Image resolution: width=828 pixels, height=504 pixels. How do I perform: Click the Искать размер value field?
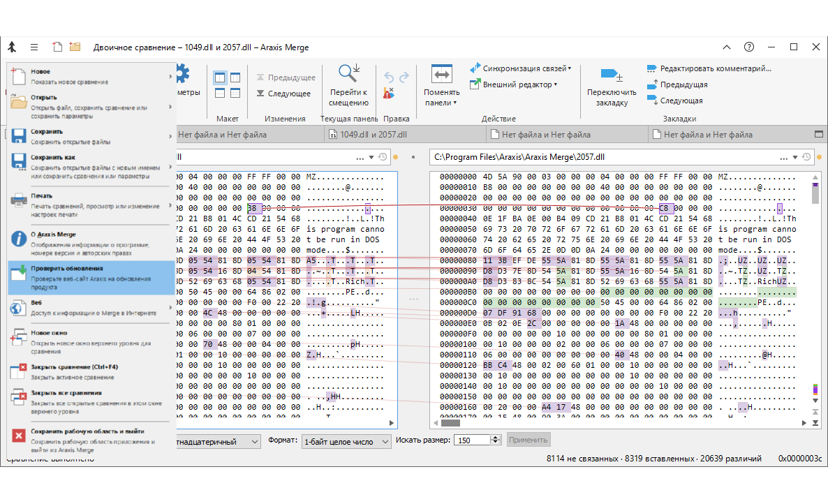(x=473, y=440)
